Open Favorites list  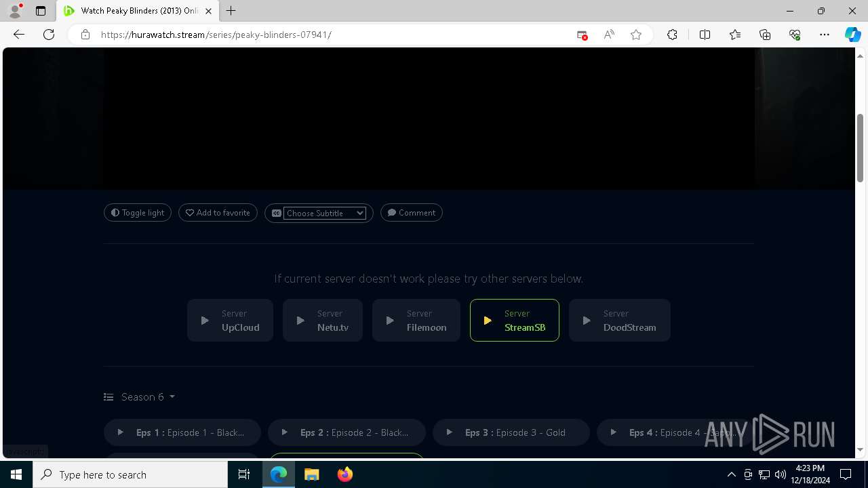(x=735, y=35)
